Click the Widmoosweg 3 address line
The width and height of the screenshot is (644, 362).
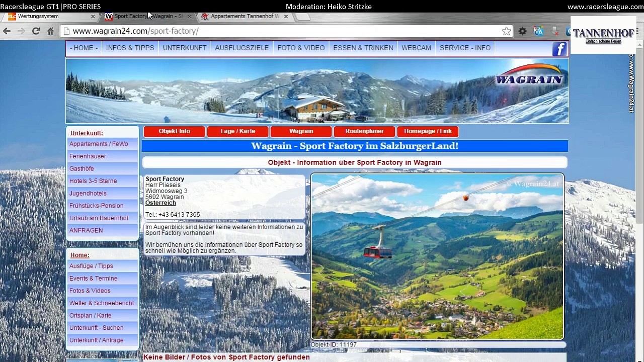tap(166, 191)
